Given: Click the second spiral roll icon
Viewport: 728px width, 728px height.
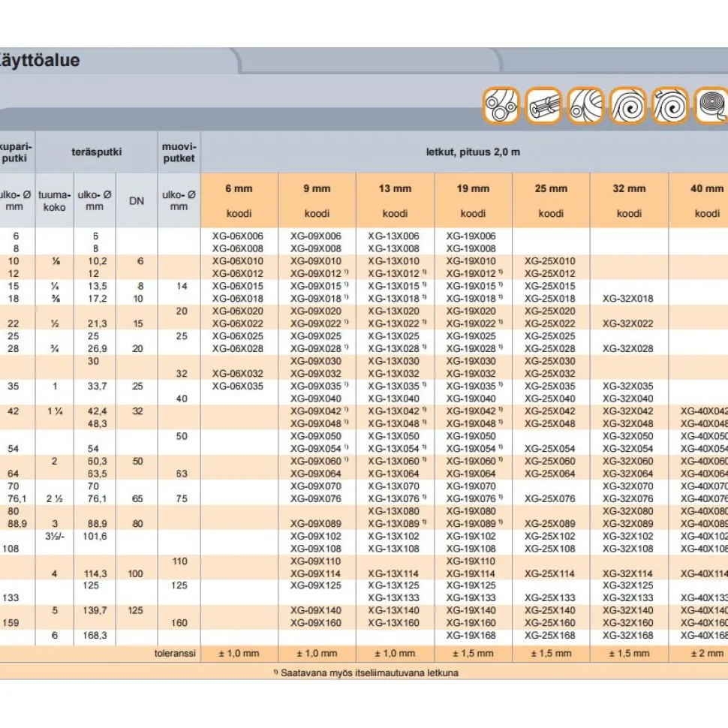Looking at the screenshot, I should pos(670,105).
